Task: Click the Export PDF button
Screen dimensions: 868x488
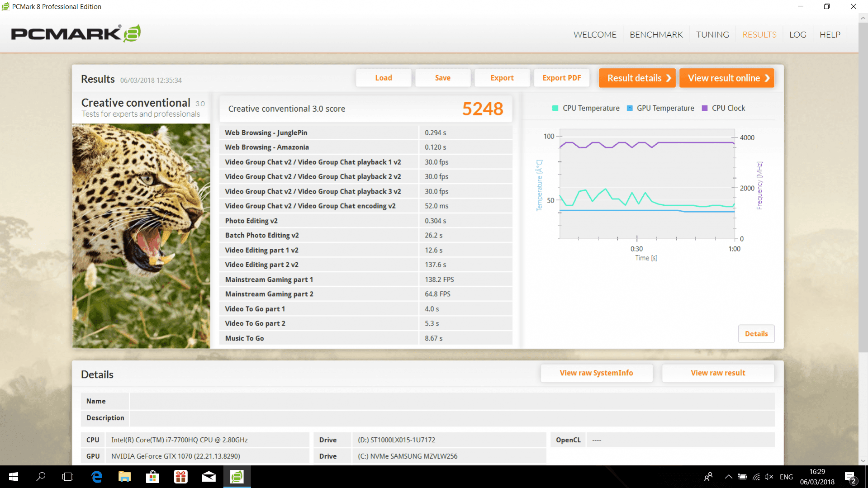Action: coord(561,78)
